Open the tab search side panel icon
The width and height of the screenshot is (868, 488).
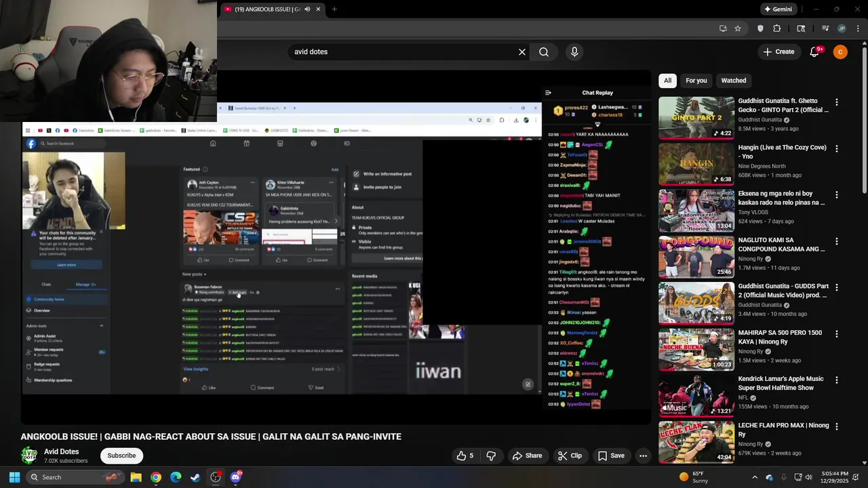pyautogui.click(x=801, y=28)
